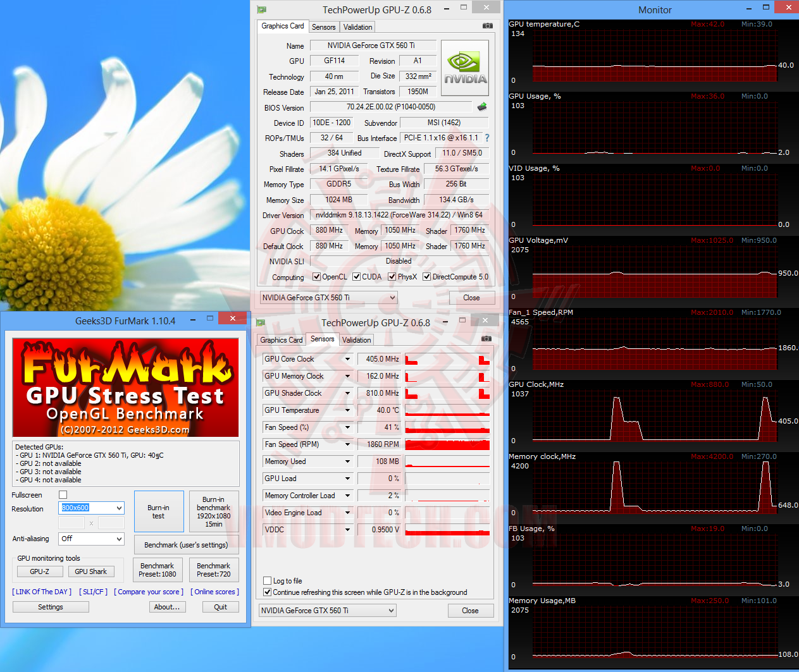Expand the GPU Core Clock sensor dropdown
Screen dimensions: 799x672
coord(347,359)
